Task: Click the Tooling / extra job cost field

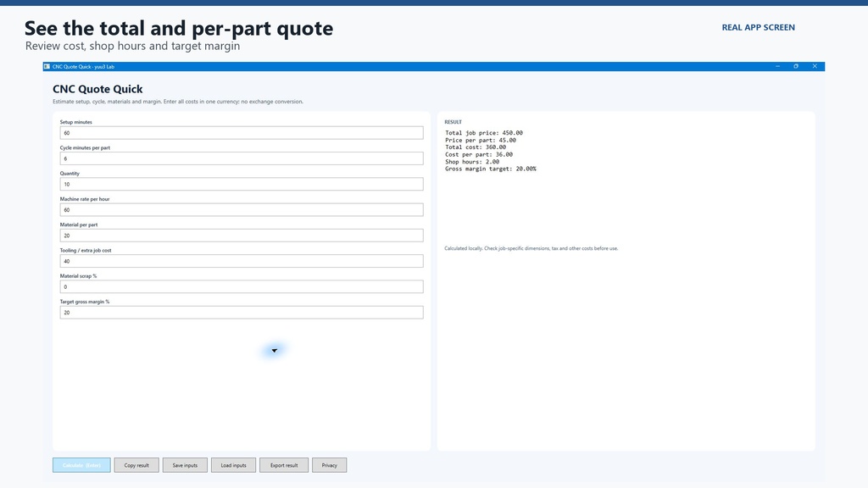Action: 242,261
